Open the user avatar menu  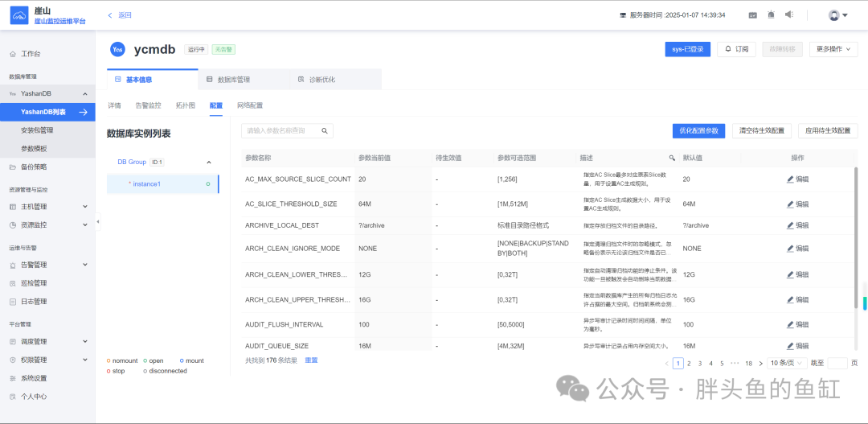[838, 15]
